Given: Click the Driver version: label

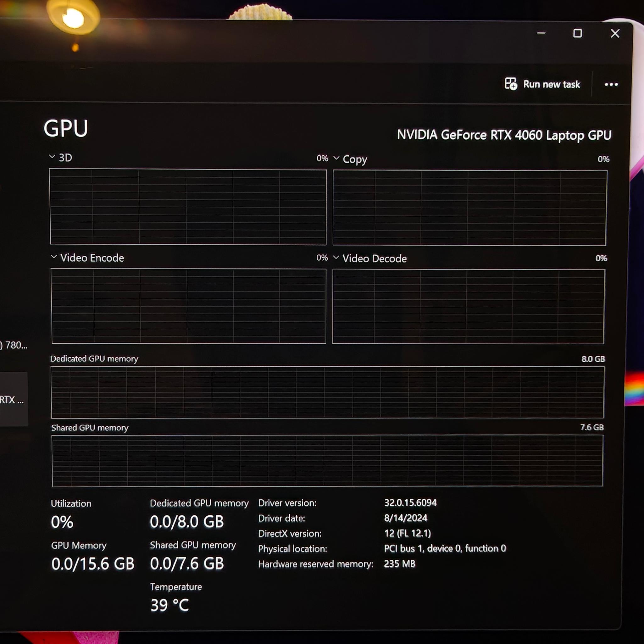Looking at the screenshot, I should (287, 503).
